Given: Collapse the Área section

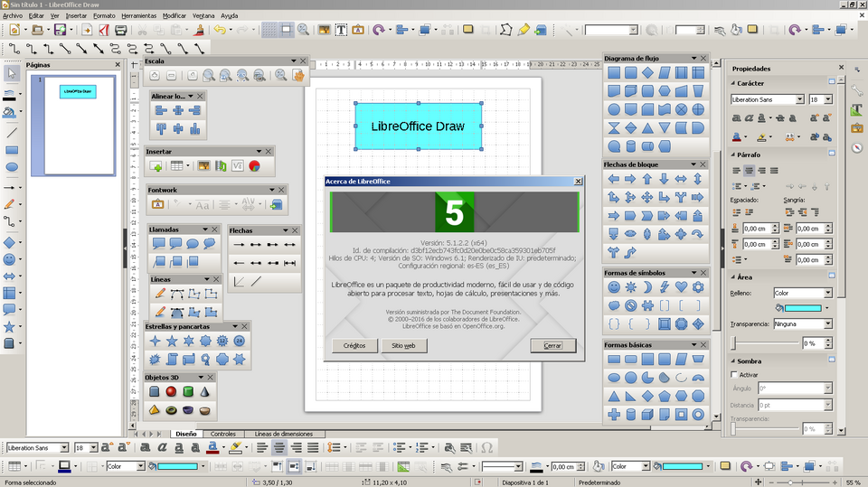Looking at the screenshot, I should 733,277.
